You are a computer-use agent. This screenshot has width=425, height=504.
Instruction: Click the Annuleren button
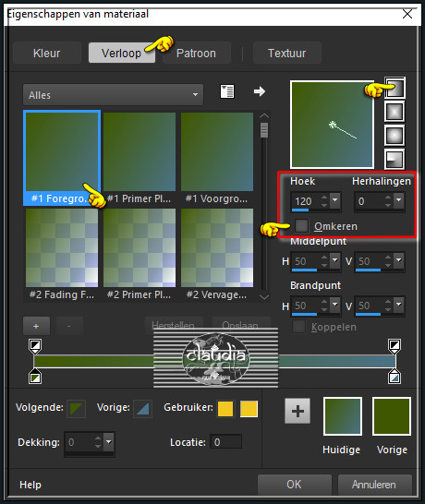point(374,484)
